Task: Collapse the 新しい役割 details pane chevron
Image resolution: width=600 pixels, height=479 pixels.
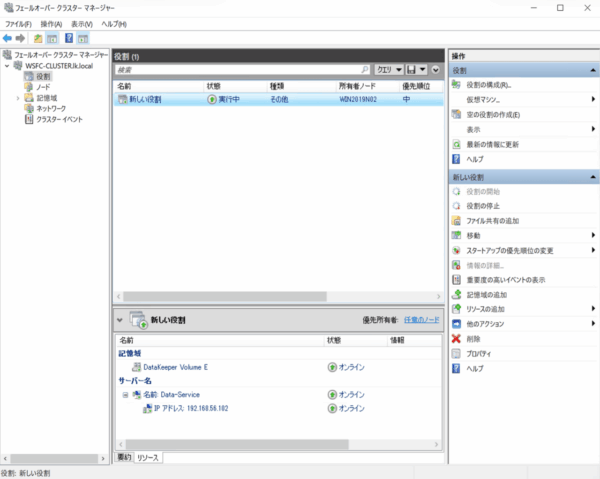Action: click(x=120, y=320)
